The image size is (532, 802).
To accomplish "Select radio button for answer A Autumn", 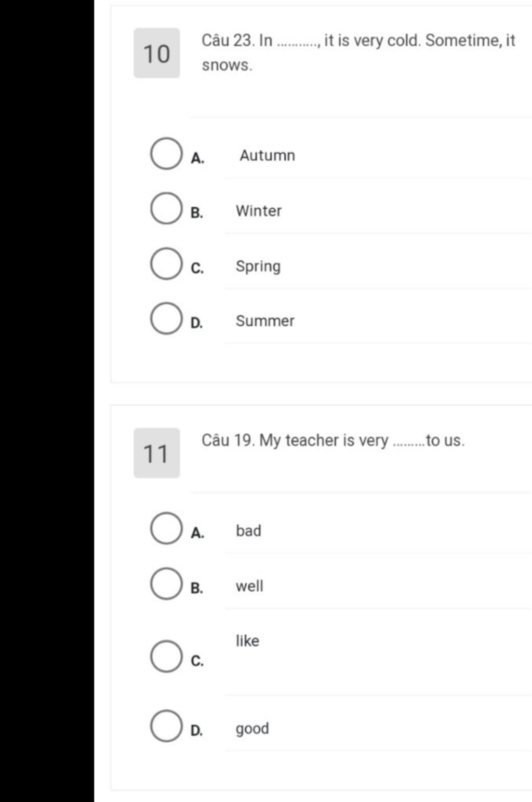I will point(166,154).
